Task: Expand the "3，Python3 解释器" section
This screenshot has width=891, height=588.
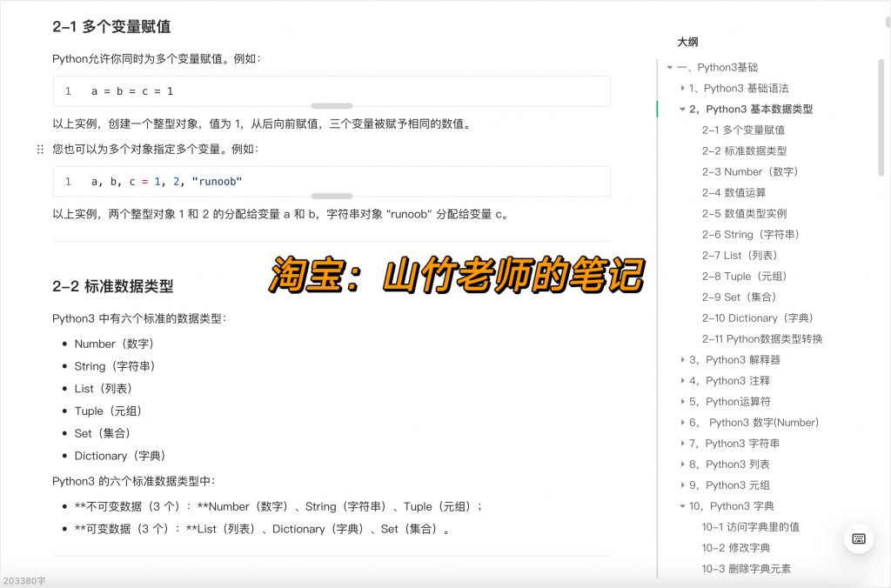Action: (x=683, y=359)
